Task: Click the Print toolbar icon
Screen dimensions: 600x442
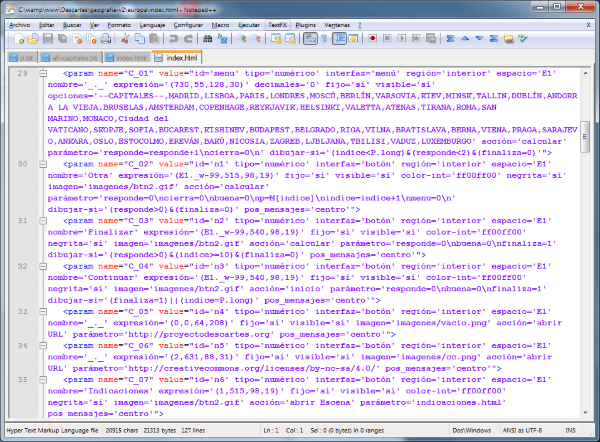Action: click(105, 38)
